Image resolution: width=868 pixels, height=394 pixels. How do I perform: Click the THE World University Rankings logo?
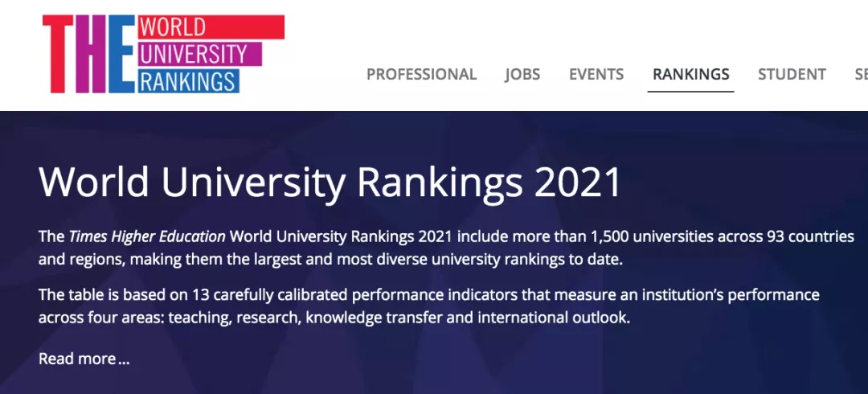[x=163, y=54]
